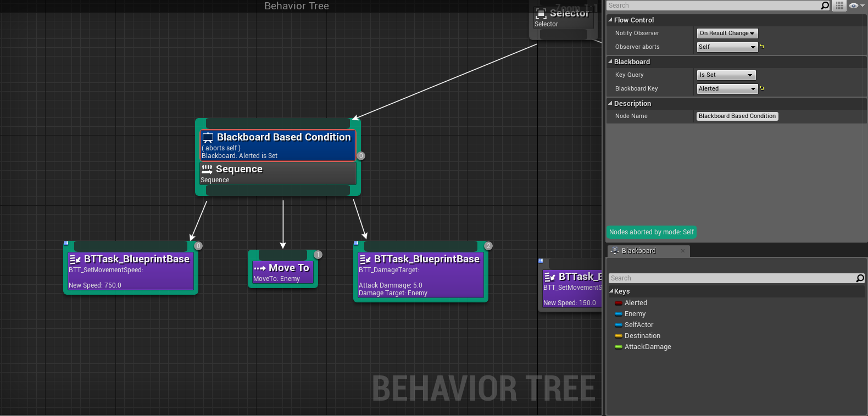Click the DamageTarget execution index 2 badge
Image resolution: width=868 pixels, height=416 pixels.
(x=488, y=246)
